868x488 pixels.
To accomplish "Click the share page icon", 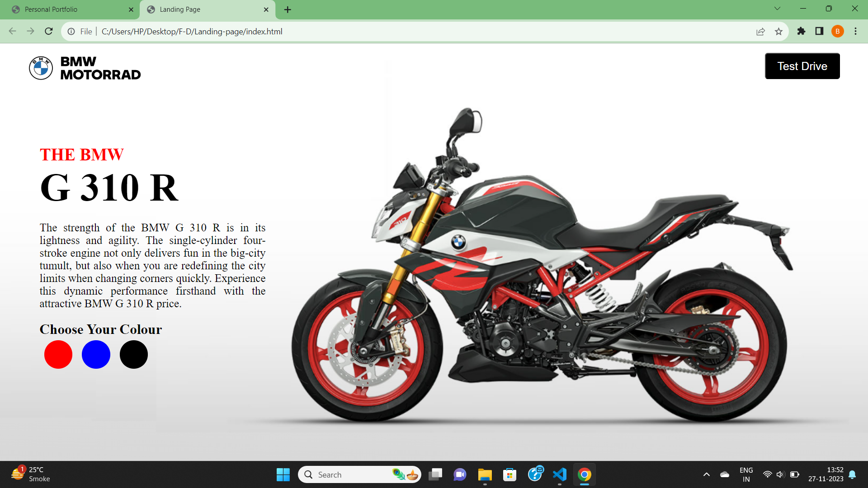I will pos(760,31).
